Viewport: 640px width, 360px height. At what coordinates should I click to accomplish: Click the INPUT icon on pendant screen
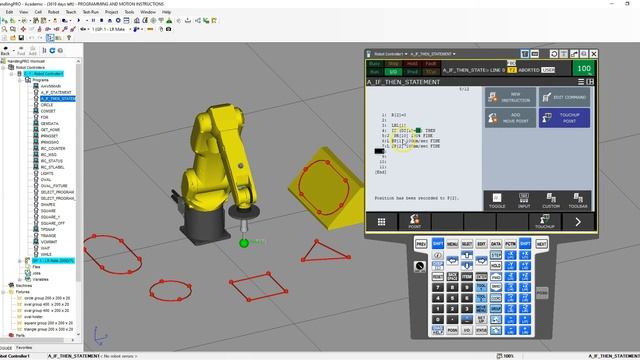(524, 200)
